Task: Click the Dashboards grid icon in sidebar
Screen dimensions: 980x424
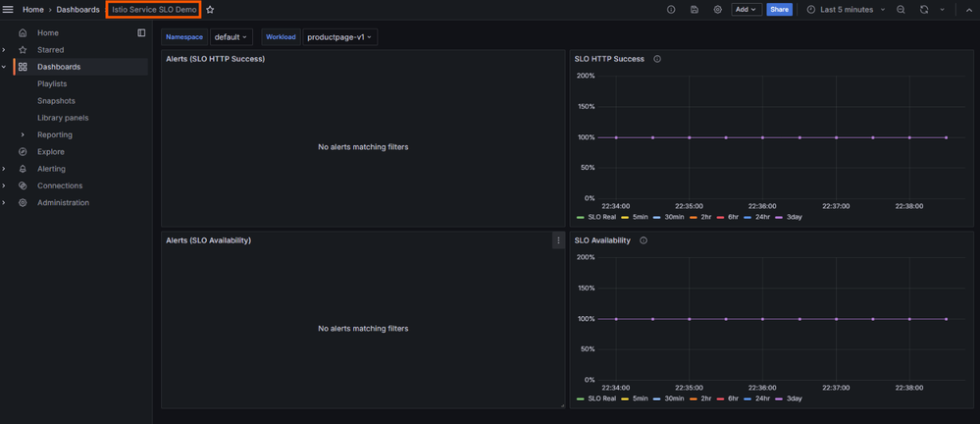Action: pos(23,67)
